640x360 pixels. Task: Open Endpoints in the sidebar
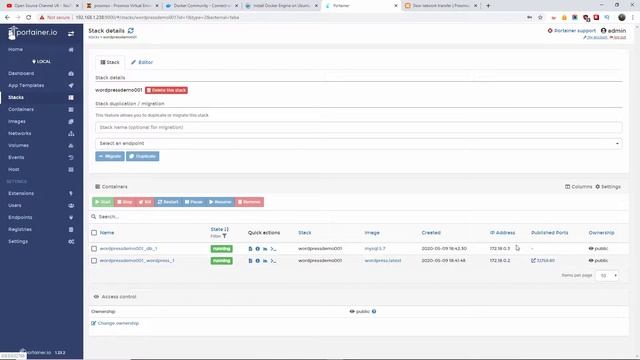pyautogui.click(x=20, y=218)
